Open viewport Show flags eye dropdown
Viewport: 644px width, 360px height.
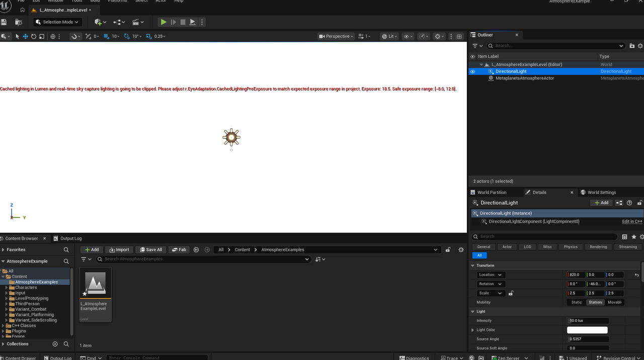[x=408, y=36]
